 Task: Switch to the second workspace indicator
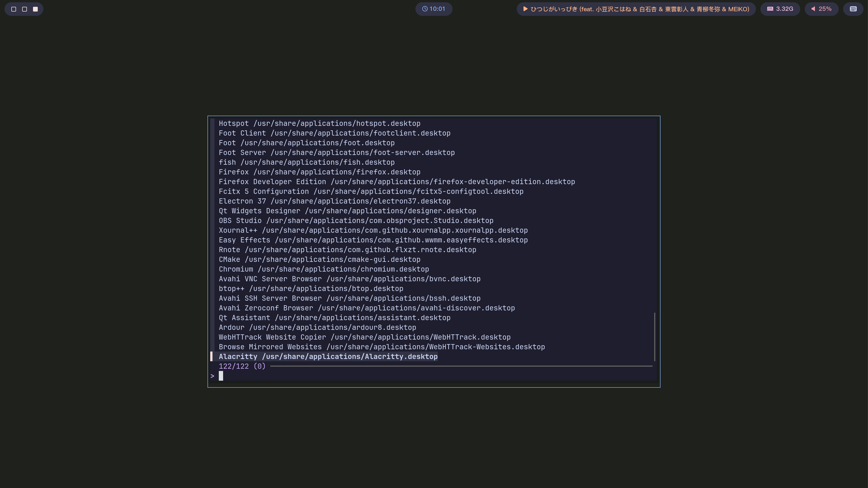[25, 9]
